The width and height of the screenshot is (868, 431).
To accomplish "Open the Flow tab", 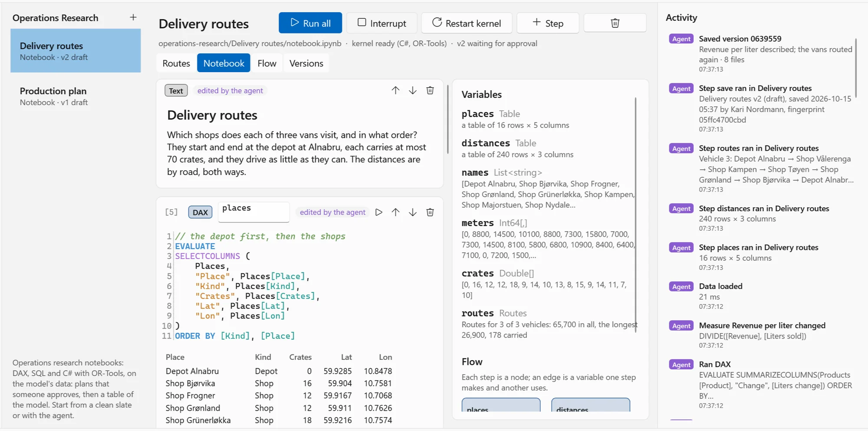I will coord(267,63).
